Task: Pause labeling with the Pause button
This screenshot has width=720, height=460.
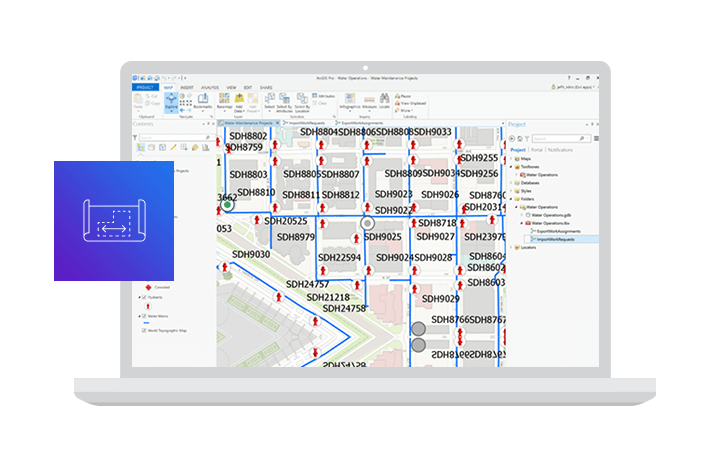Action: (403, 96)
